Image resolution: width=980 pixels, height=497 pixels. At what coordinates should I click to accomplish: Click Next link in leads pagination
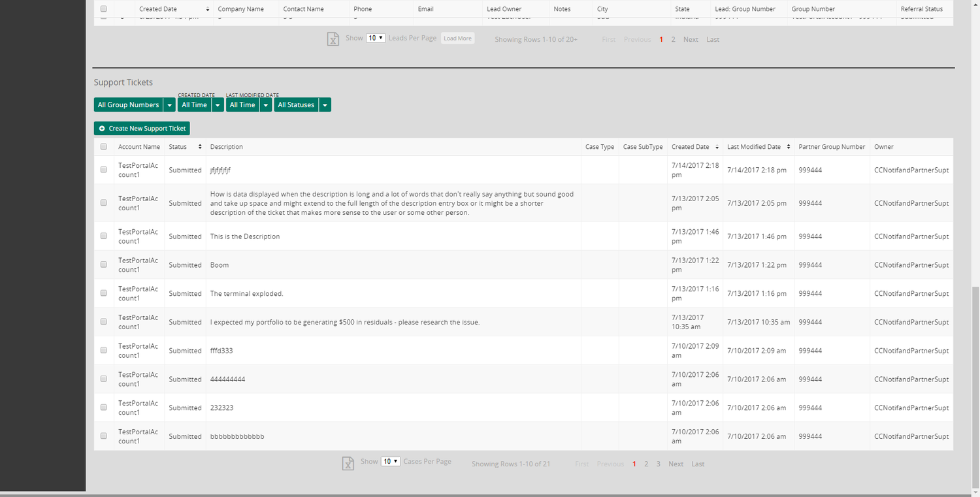691,39
